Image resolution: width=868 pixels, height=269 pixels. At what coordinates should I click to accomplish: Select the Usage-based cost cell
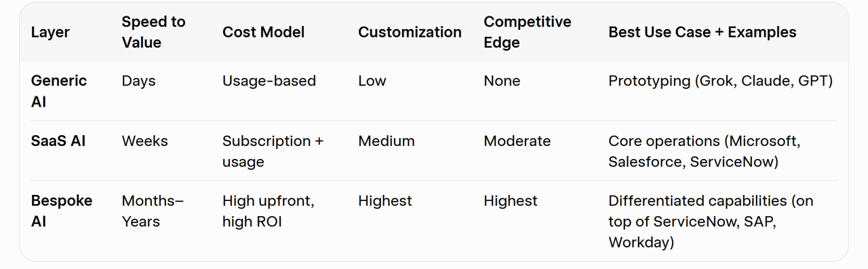pyautogui.click(x=269, y=81)
